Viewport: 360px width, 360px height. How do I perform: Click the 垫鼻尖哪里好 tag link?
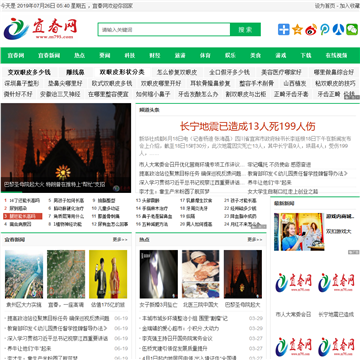65,83
